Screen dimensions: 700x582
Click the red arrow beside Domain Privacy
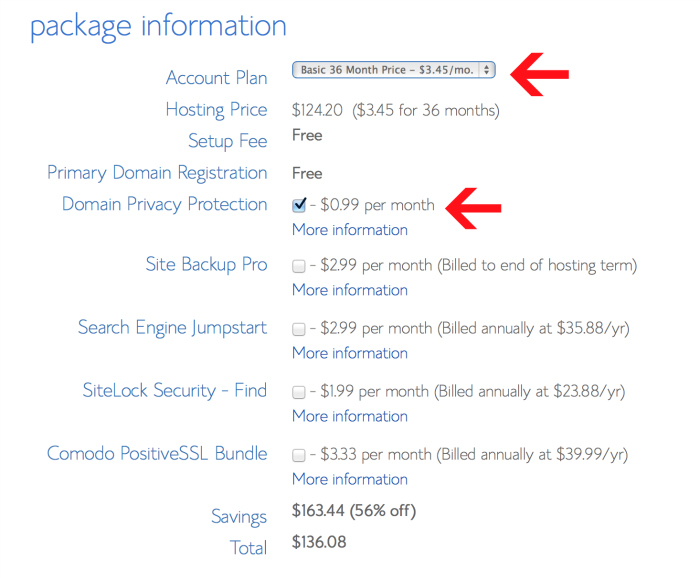tap(473, 207)
